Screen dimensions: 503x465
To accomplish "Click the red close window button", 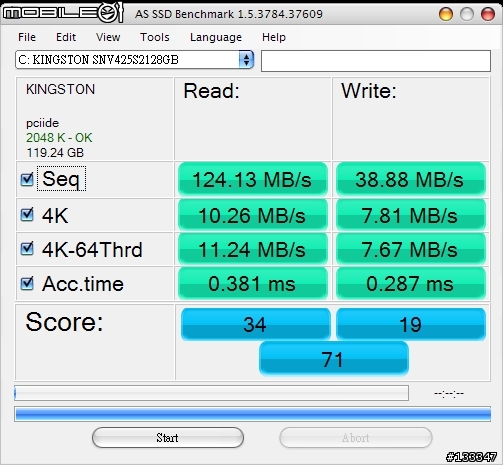I will 488,14.
